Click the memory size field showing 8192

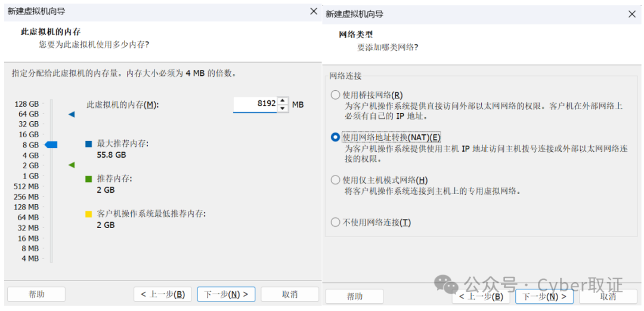[255, 104]
